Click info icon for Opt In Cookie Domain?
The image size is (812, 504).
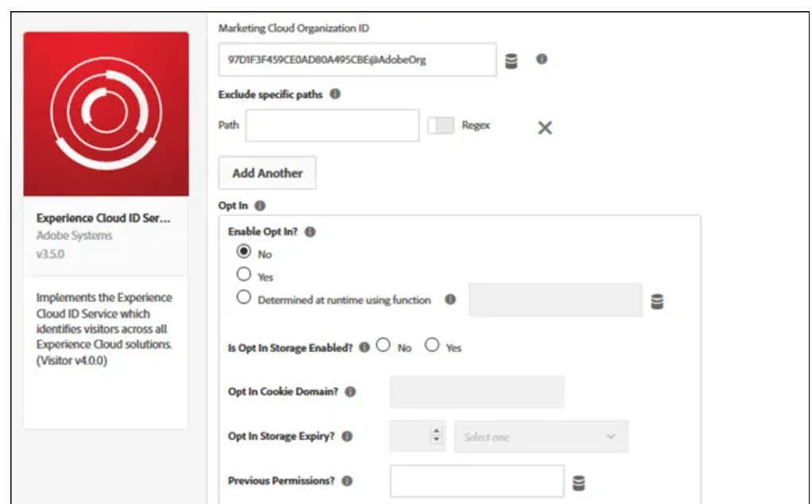(x=351, y=392)
